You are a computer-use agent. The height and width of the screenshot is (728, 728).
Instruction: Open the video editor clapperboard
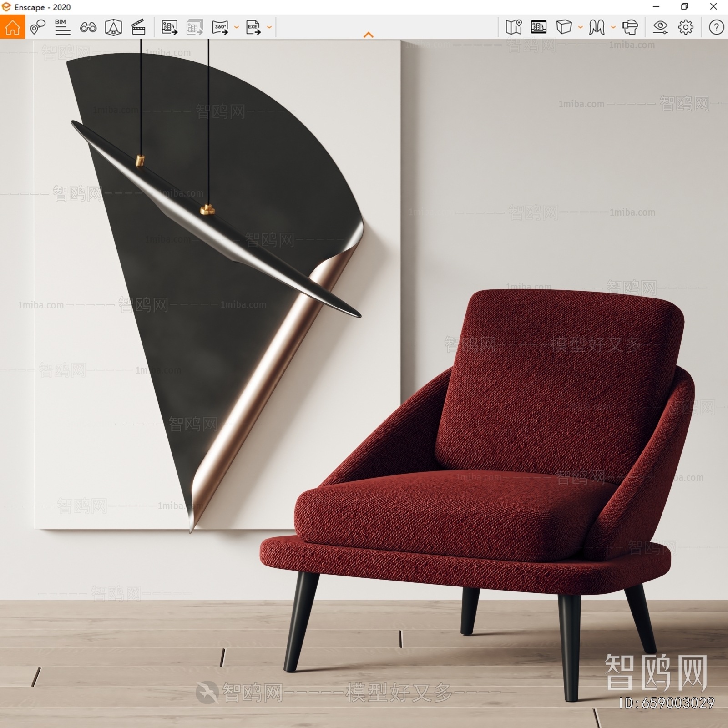[138, 27]
